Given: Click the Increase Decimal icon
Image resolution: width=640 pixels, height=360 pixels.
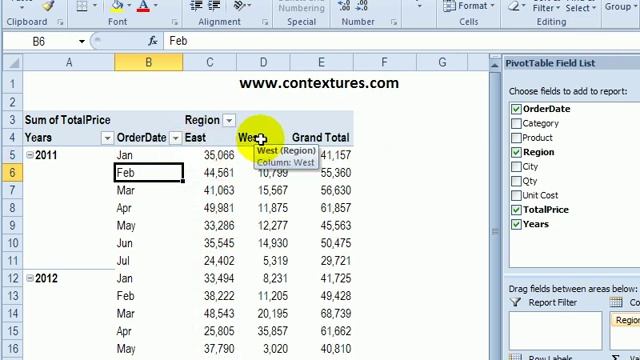Looking at the screenshot, I should click(x=344, y=5).
